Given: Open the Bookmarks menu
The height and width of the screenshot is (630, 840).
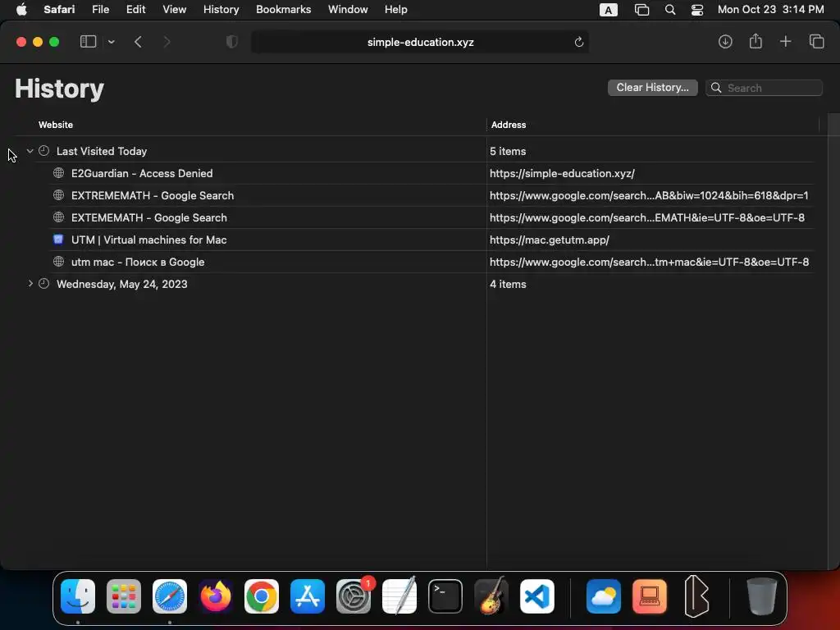Looking at the screenshot, I should (283, 10).
